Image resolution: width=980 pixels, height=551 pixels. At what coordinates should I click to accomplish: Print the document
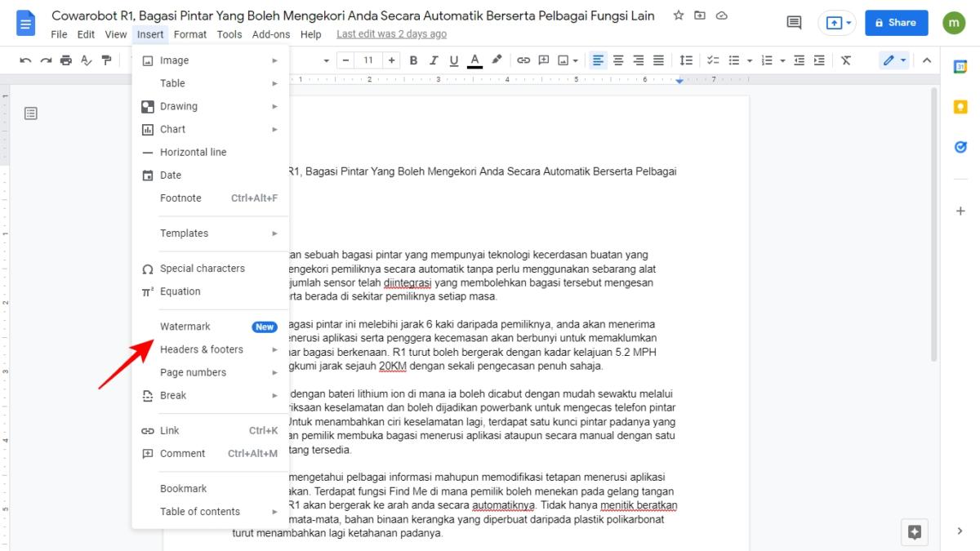(66, 60)
